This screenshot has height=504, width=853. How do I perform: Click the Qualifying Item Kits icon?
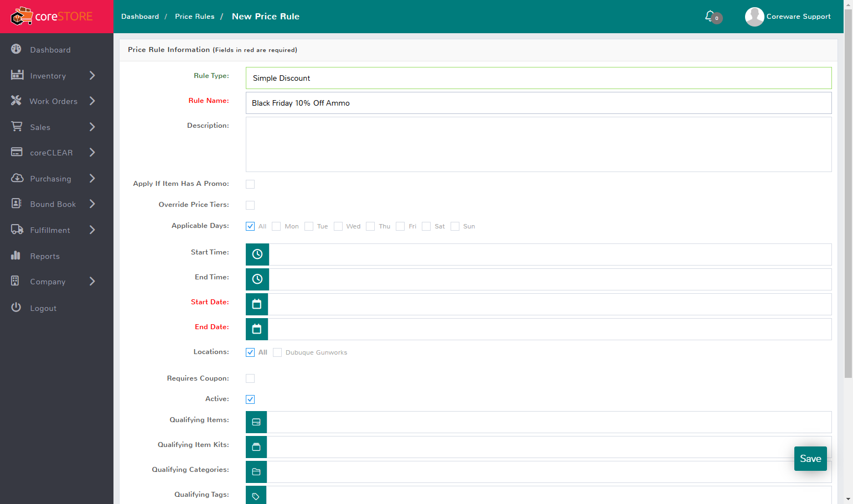point(256,447)
